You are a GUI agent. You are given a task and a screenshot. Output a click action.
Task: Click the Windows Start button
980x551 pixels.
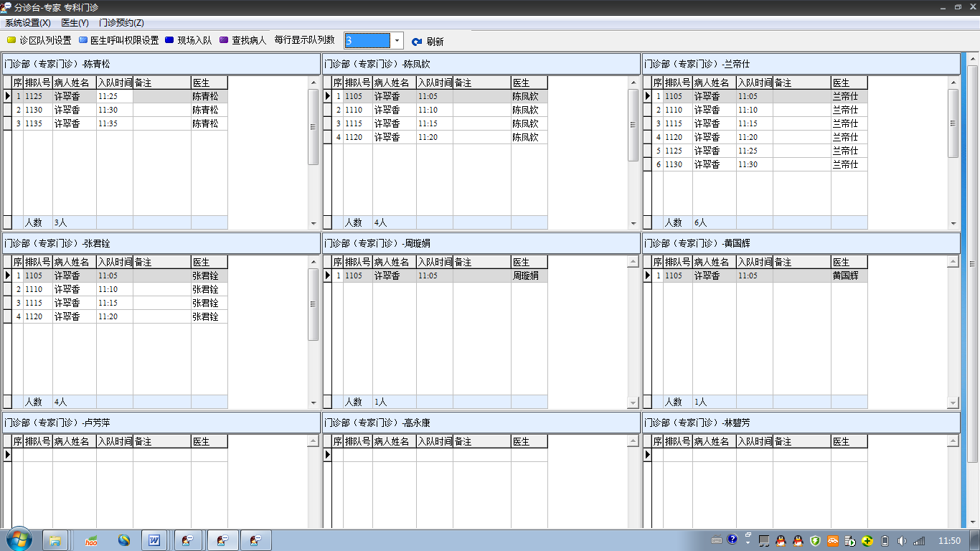click(19, 540)
